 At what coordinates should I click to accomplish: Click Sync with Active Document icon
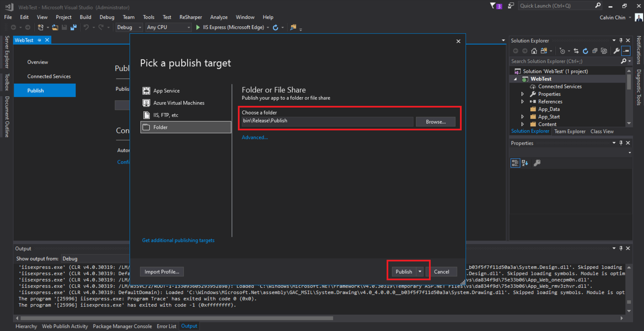tap(576, 51)
